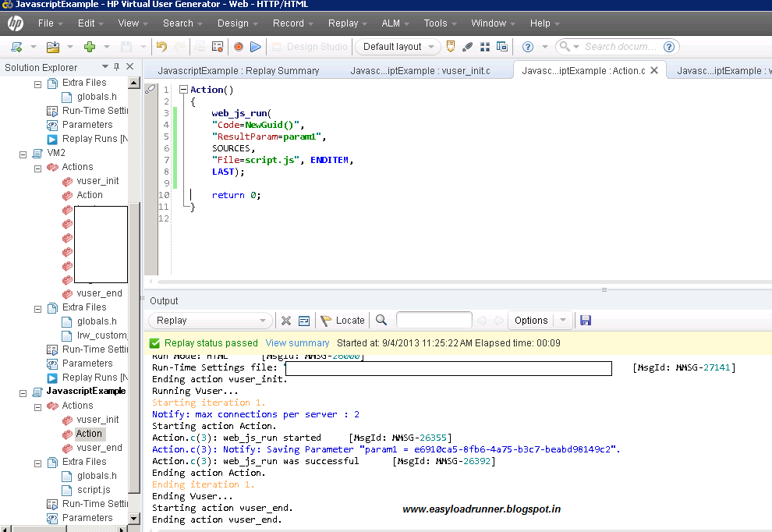Clear the output with the X icon
Image resolution: width=772 pixels, height=532 pixels.
(x=286, y=321)
